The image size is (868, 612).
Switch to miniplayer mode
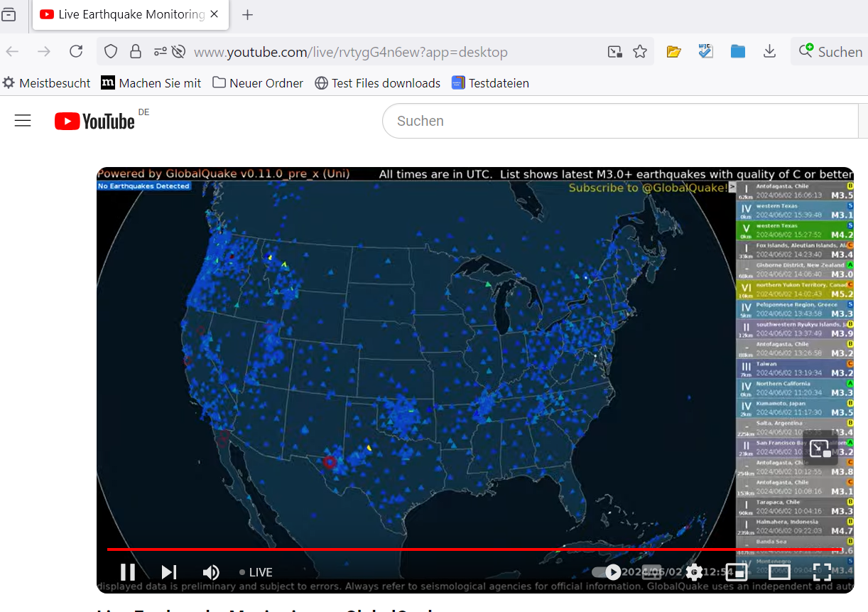(736, 572)
